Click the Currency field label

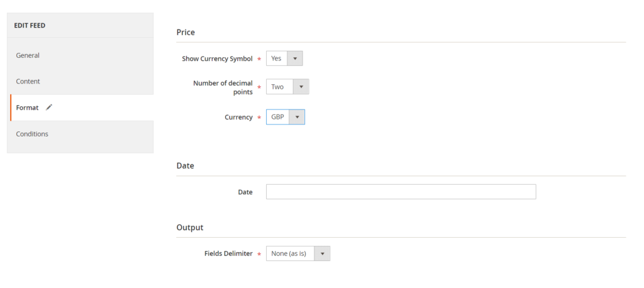pos(238,117)
